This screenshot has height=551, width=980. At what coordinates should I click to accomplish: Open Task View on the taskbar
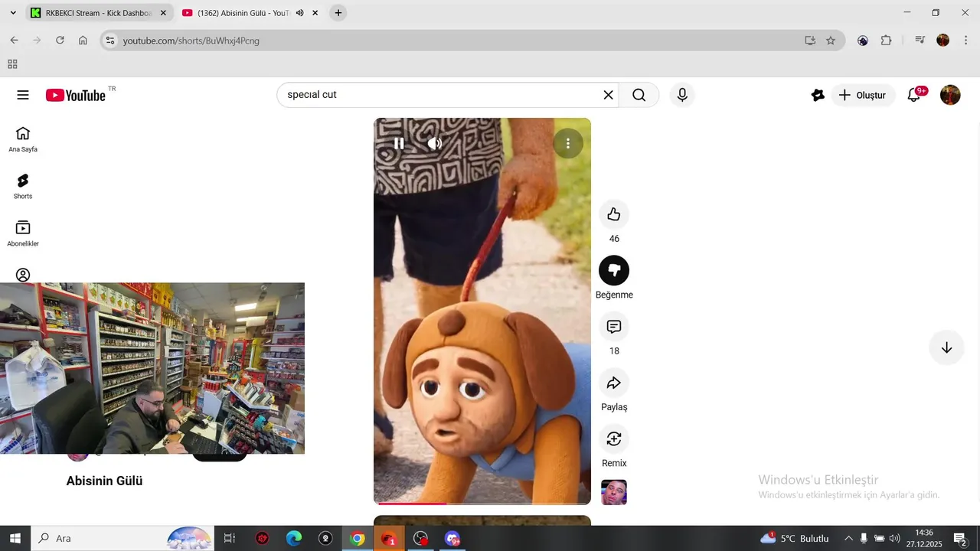point(229,538)
